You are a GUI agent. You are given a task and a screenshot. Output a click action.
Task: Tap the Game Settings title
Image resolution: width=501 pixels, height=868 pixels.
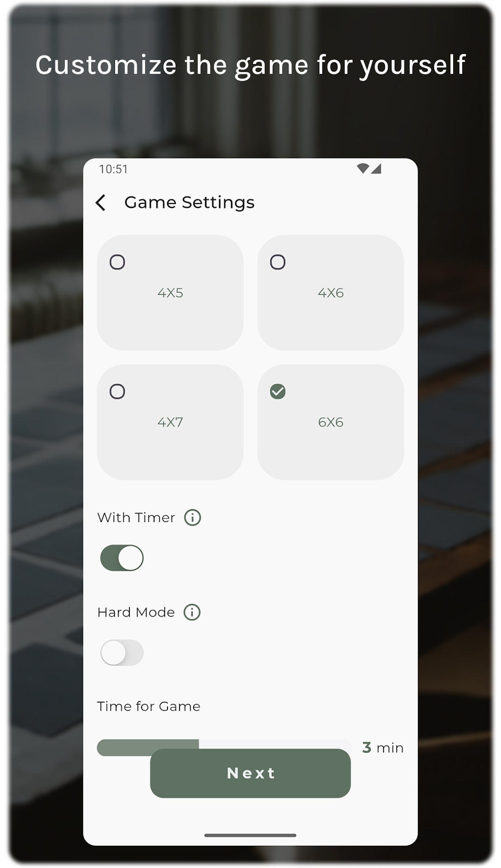click(x=189, y=203)
